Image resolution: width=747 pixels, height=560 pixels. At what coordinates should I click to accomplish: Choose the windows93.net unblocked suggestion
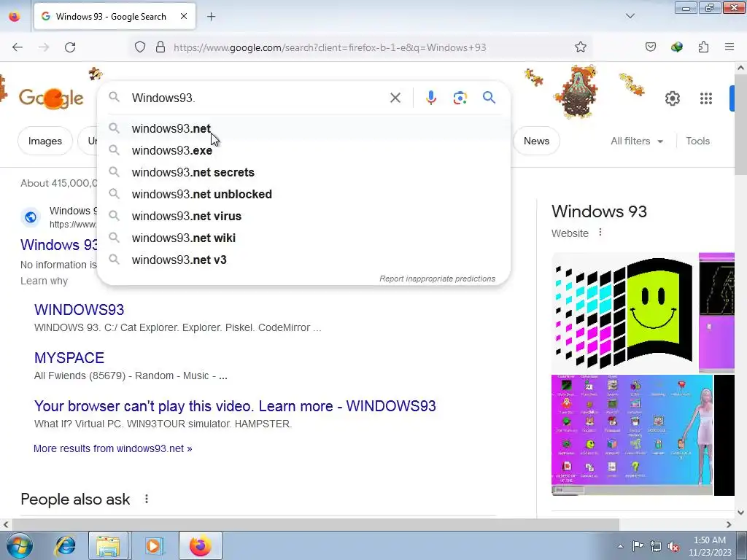click(304, 194)
